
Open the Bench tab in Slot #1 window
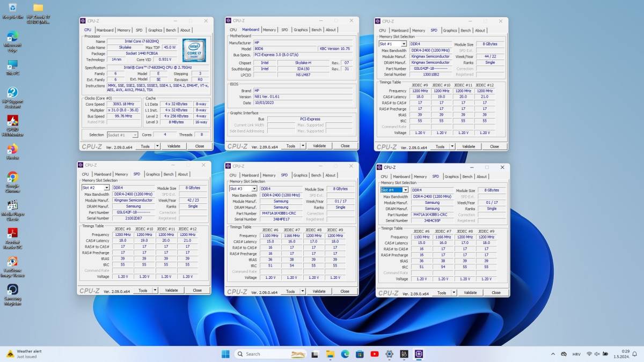click(466, 31)
